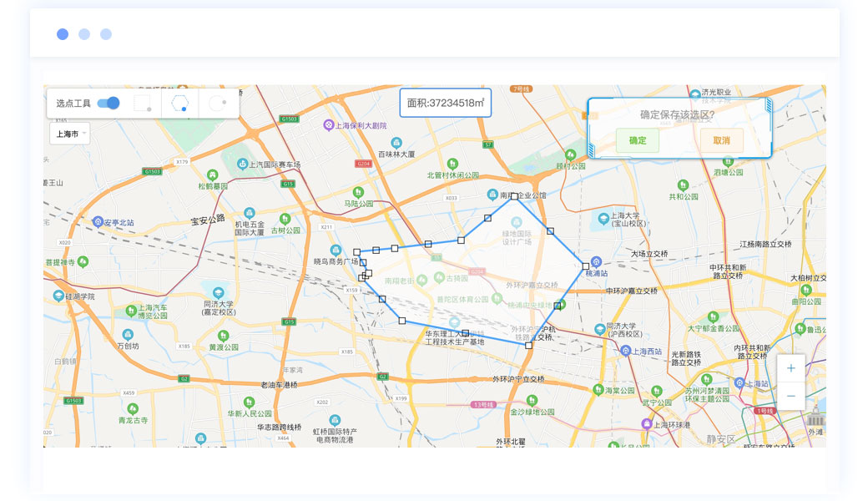Open the 北管村休闲公园 park marker
The image size is (868, 501).
(x=453, y=164)
